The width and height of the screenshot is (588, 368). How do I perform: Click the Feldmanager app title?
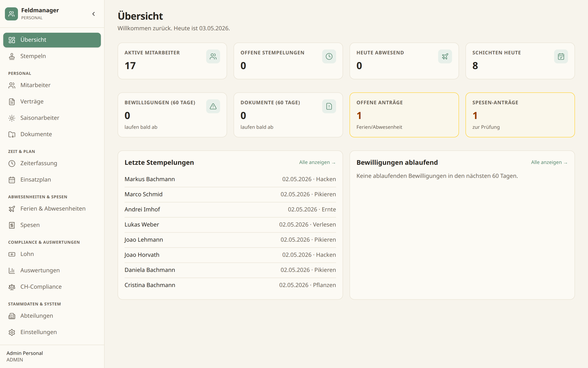[x=40, y=10]
